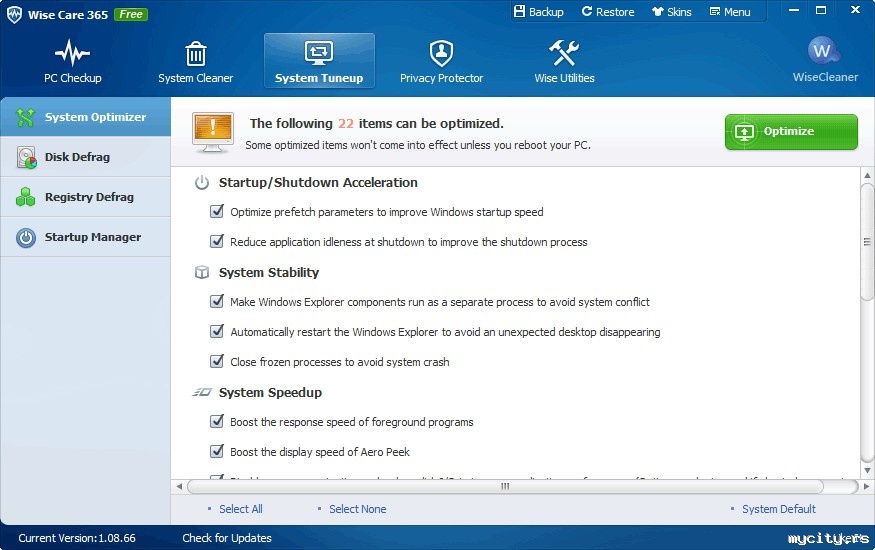Click the horizontal scrollbar right arrow
The height and width of the screenshot is (550, 875).
pos(866,486)
